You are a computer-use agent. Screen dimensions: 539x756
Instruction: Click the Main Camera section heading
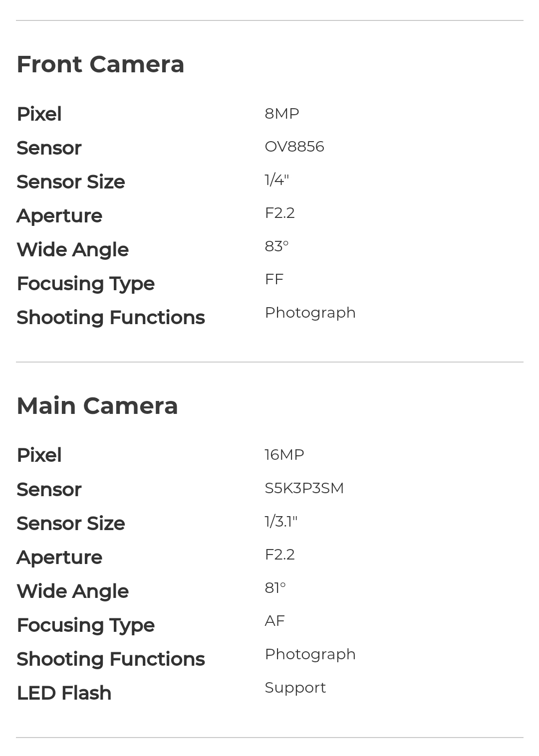tap(97, 406)
